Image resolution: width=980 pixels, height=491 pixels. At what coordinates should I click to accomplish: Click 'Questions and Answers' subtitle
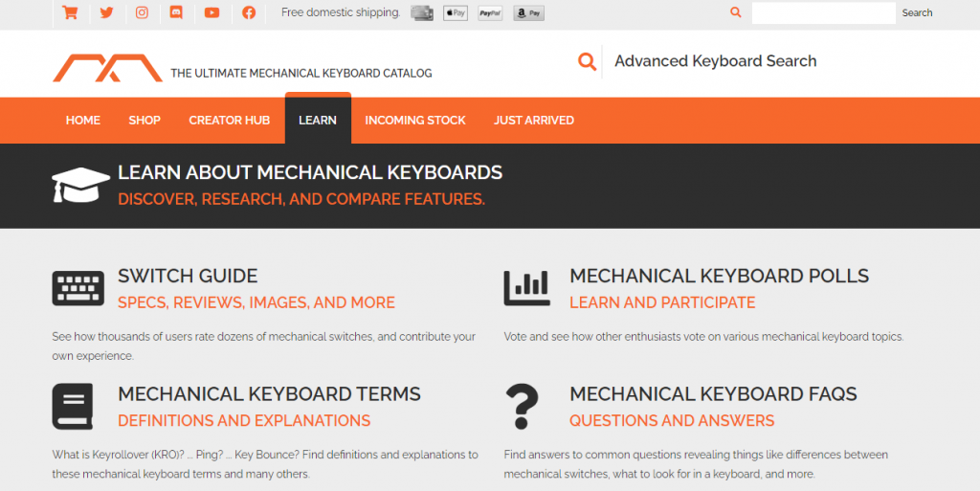click(672, 421)
